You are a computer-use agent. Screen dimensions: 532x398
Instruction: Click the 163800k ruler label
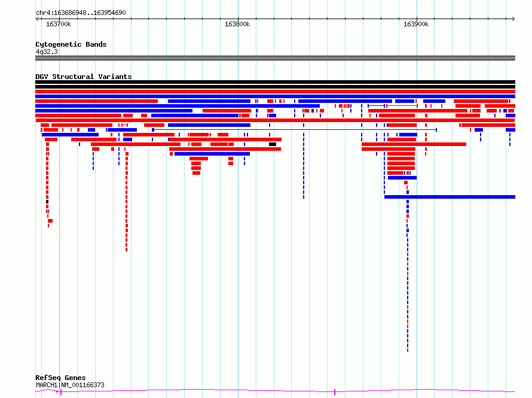click(237, 24)
